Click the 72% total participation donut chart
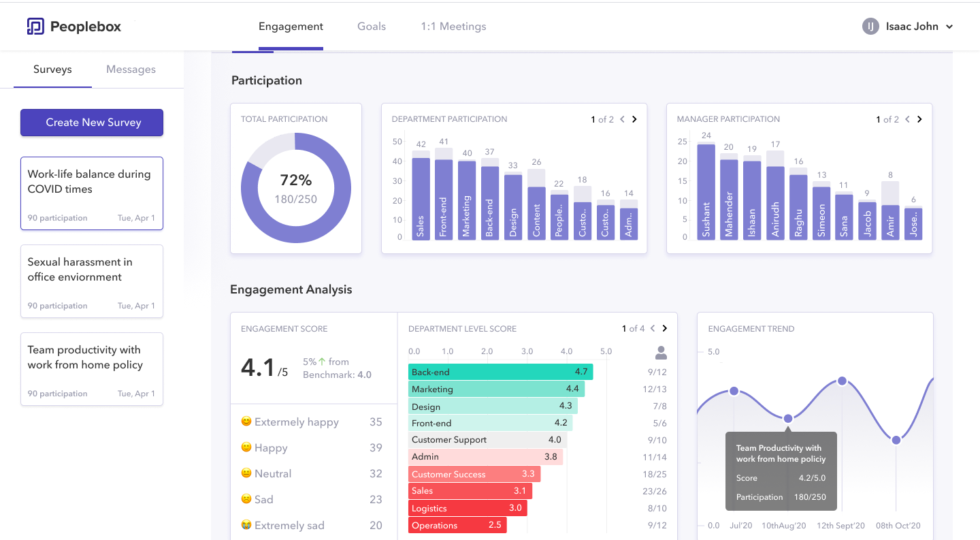 (296, 188)
